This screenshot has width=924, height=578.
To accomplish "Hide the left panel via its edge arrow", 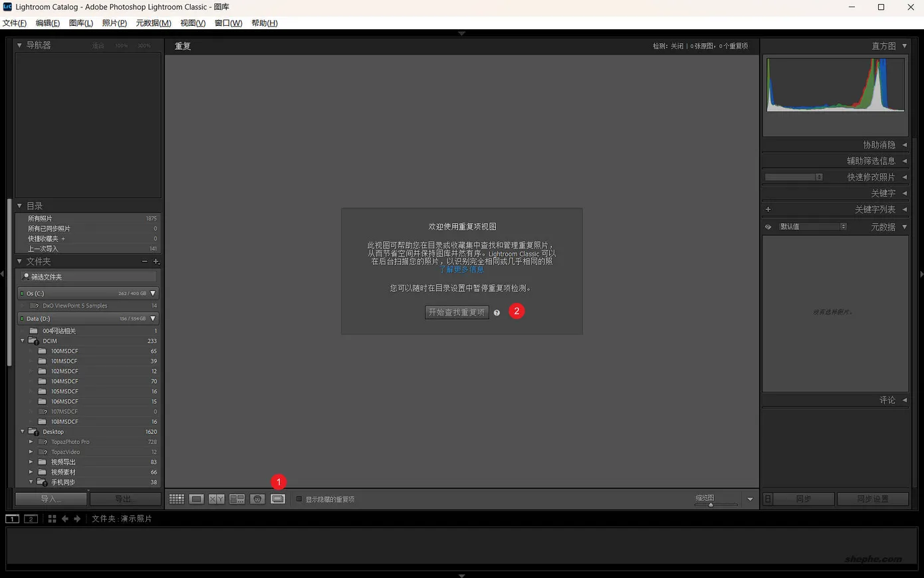I will 3,274.
